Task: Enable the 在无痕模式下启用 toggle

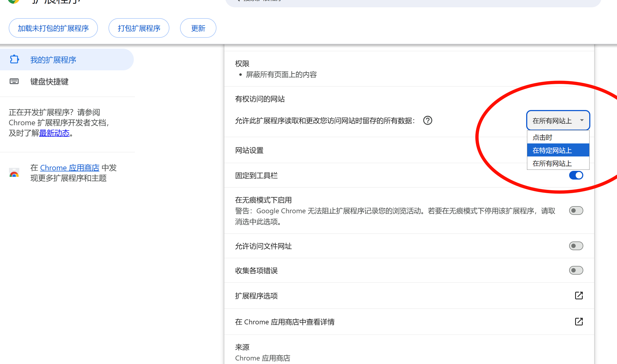Action: pyautogui.click(x=576, y=211)
